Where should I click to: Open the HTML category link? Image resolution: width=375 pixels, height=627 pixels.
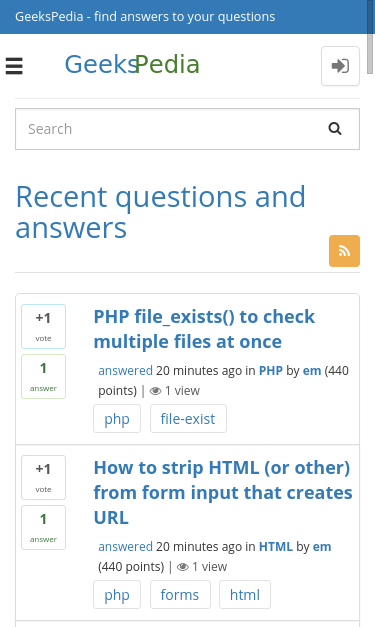pyautogui.click(x=276, y=547)
